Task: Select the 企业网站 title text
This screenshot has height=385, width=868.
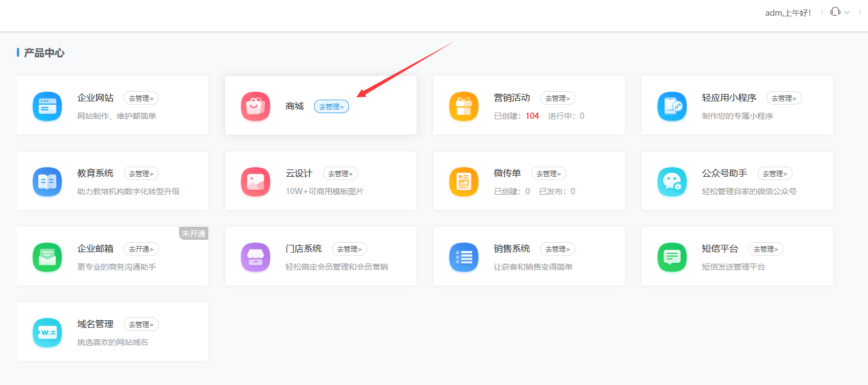Action: click(95, 98)
